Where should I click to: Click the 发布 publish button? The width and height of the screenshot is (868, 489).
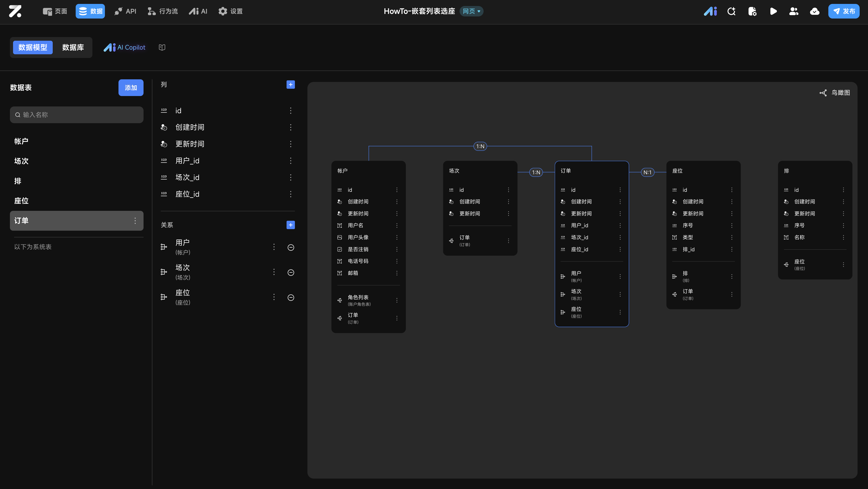pyautogui.click(x=843, y=11)
